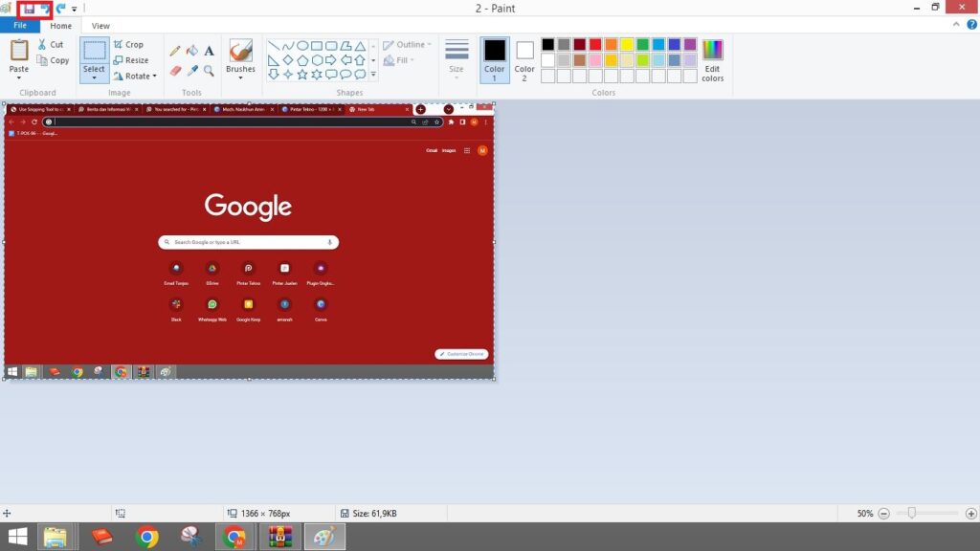Click the Cut button
Screen dimensions: 980x551
tap(50, 44)
